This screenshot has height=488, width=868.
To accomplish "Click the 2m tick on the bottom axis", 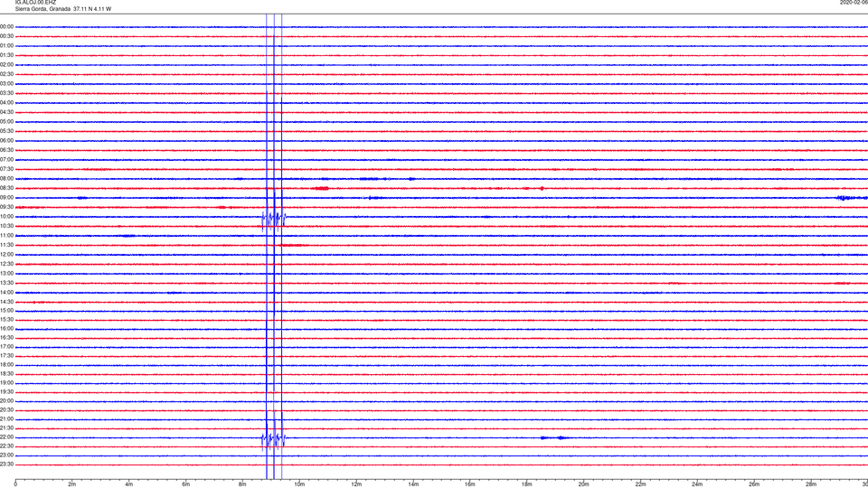I will (x=72, y=484).
